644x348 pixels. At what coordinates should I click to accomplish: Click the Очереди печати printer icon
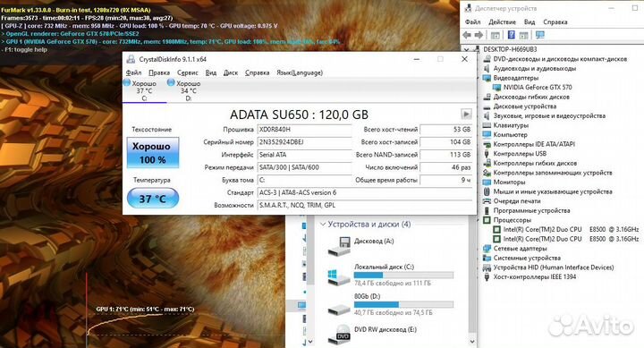[487, 201]
